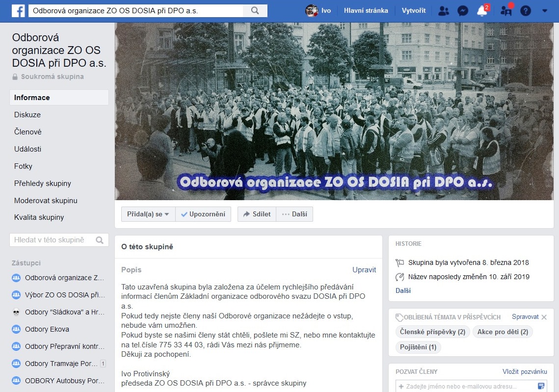Open shortcut 'Odborová organizace Z…' group icon

click(x=16, y=278)
